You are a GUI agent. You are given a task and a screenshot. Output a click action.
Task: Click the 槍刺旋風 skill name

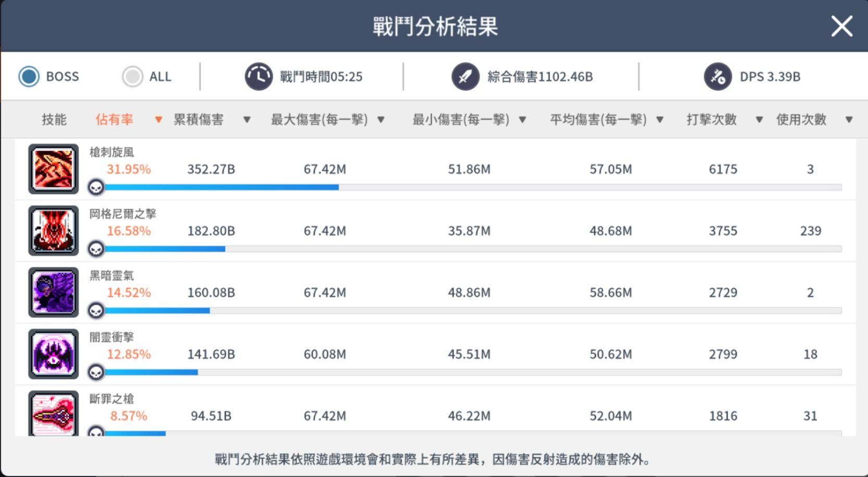(x=112, y=152)
